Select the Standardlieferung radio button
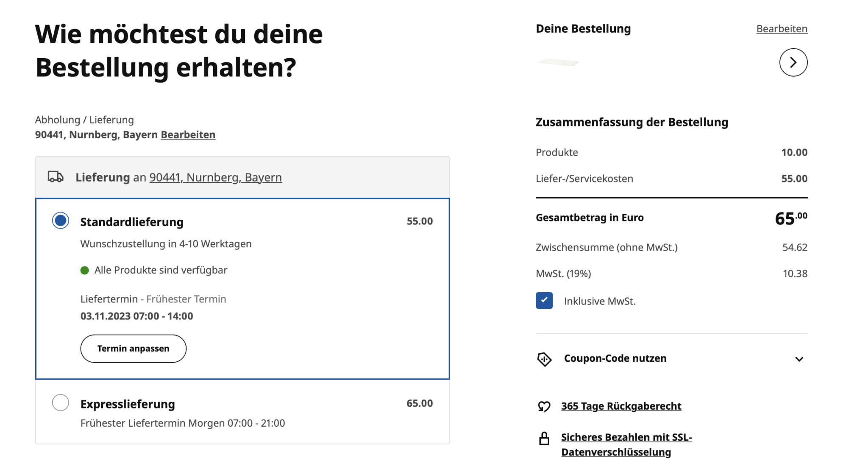 61,221
